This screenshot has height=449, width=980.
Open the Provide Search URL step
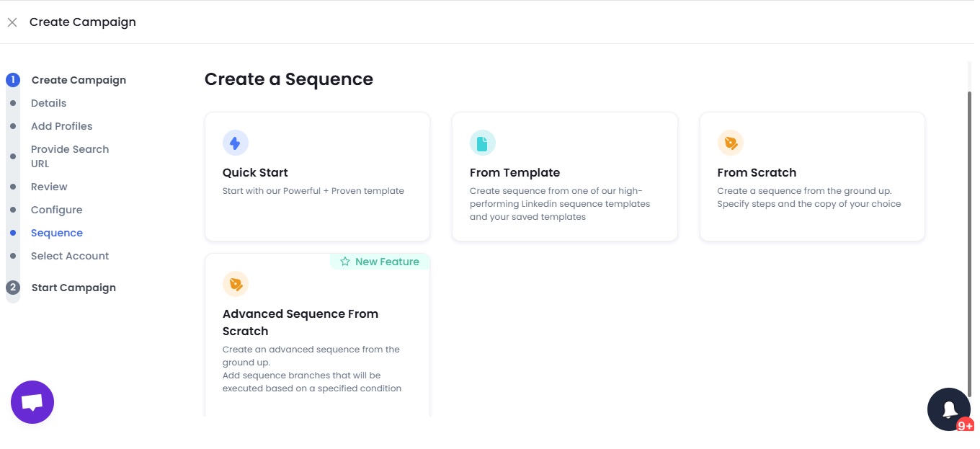(x=69, y=156)
